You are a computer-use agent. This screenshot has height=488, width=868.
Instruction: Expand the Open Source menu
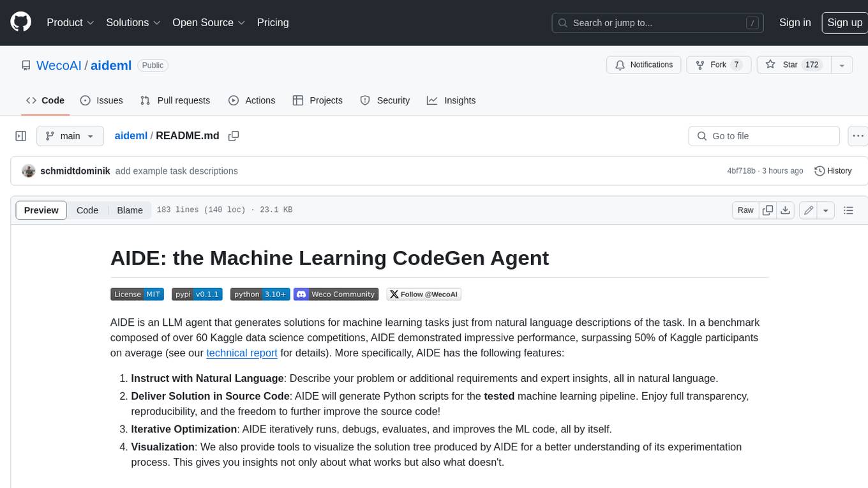coord(209,22)
